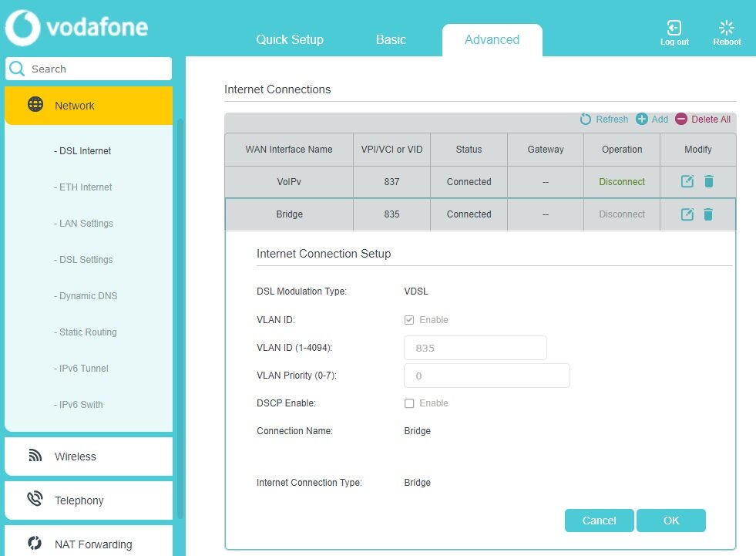756x556 pixels.
Task: Open the DSL Internet menu item
Action: tap(82, 151)
